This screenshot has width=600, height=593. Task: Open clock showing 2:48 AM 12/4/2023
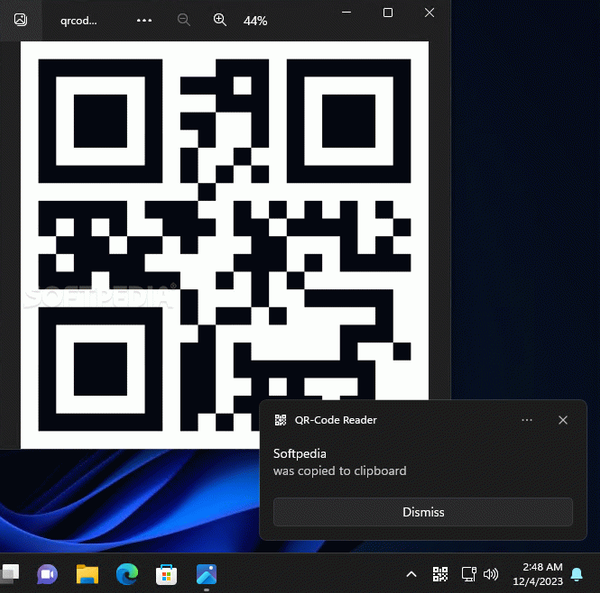(538, 574)
